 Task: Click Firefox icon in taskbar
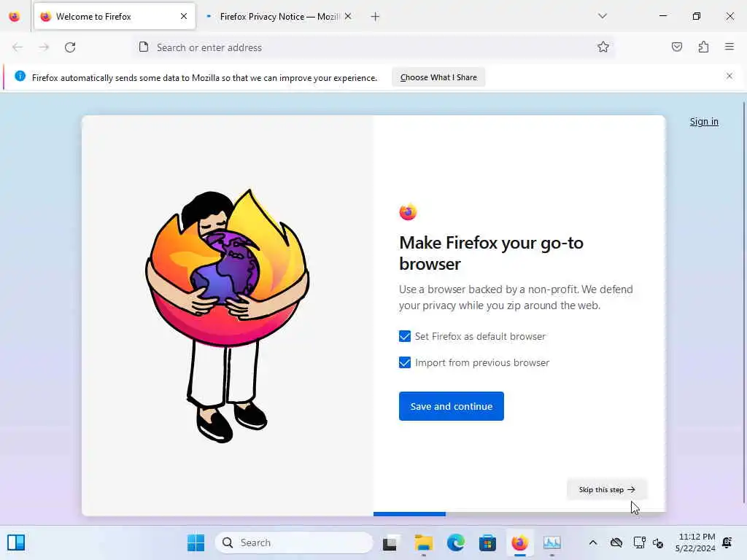point(519,542)
